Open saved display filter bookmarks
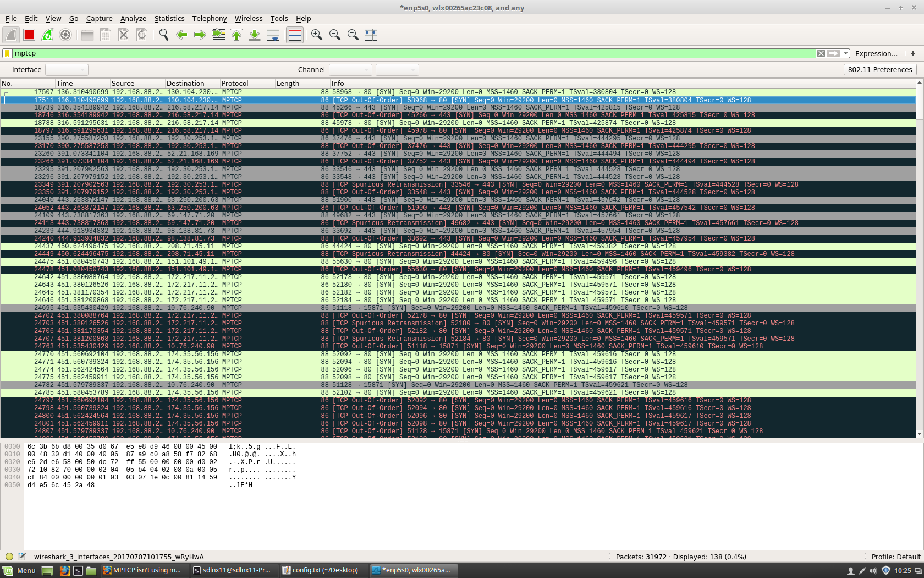The height and width of the screenshot is (578, 924). pyautogui.click(x=7, y=53)
